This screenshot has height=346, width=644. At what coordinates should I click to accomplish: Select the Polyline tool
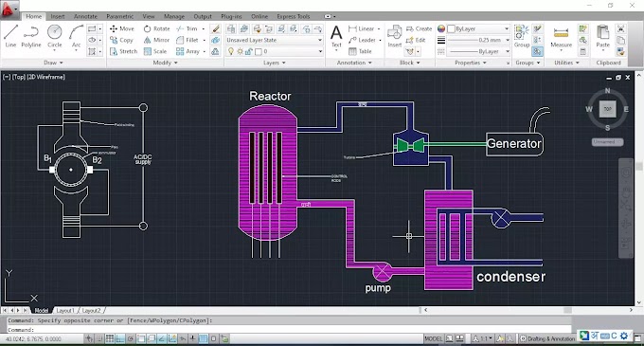click(x=31, y=36)
